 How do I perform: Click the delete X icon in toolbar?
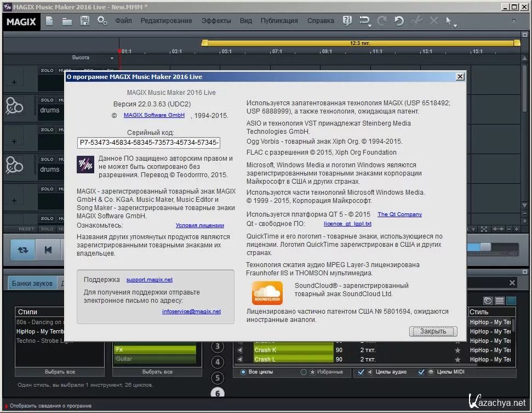click(433, 21)
